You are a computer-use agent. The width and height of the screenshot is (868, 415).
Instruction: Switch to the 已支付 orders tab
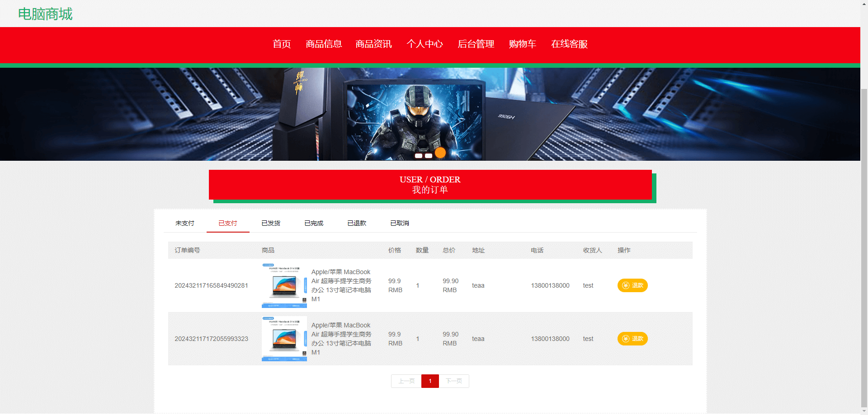click(228, 223)
